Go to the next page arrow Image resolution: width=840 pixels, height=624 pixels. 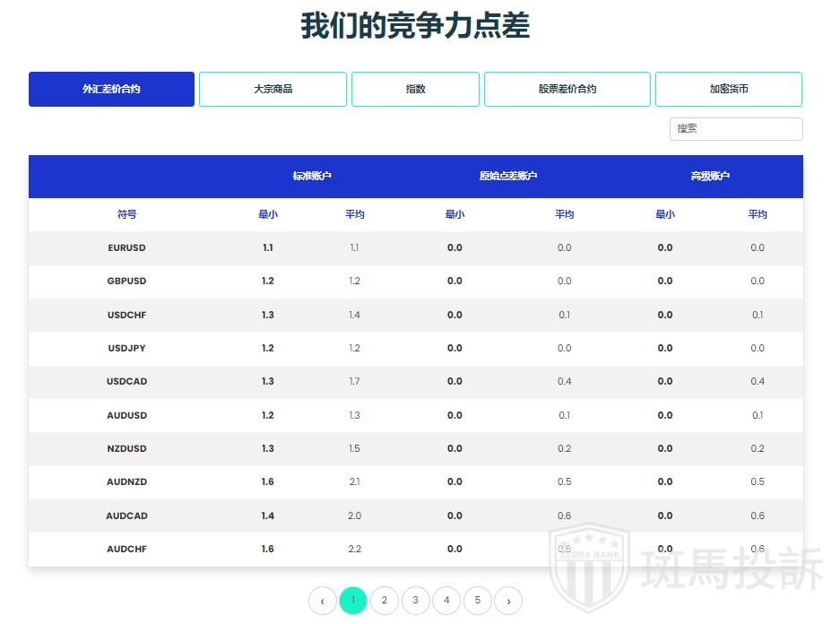pos(508,601)
